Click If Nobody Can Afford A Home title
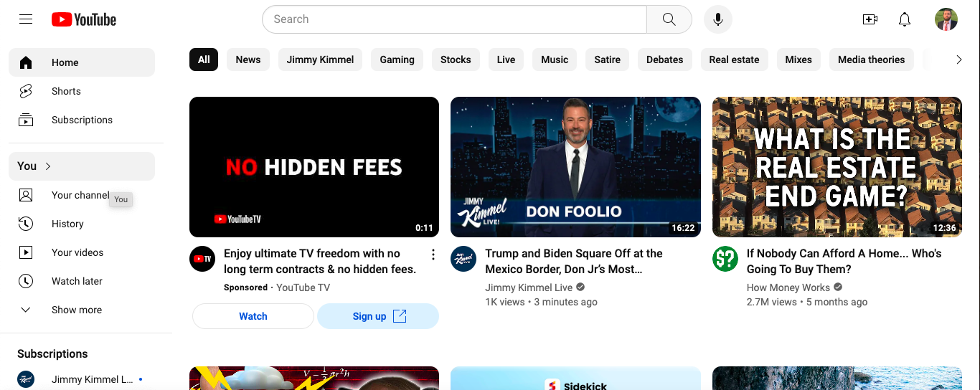Image resolution: width=980 pixels, height=390 pixels. click(x=844, y=261)
